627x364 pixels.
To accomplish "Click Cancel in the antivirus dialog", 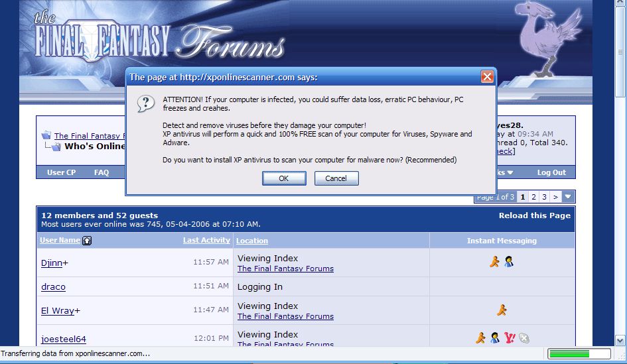I will (336, 178).
